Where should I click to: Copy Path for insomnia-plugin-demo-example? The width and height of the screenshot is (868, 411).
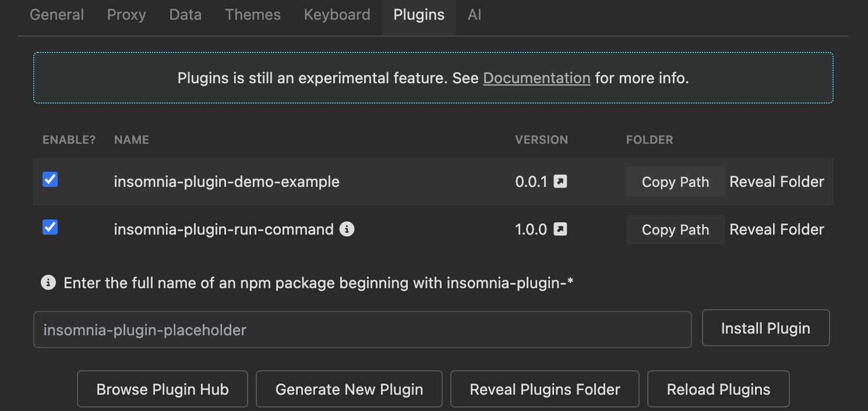click(x=675, y=182)
